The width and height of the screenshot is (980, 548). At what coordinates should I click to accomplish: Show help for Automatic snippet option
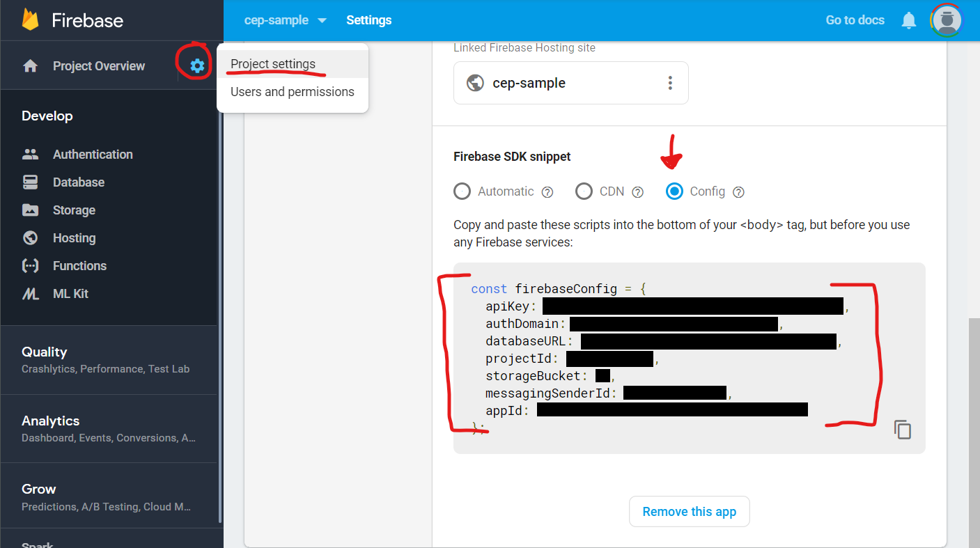click(547, 192)
